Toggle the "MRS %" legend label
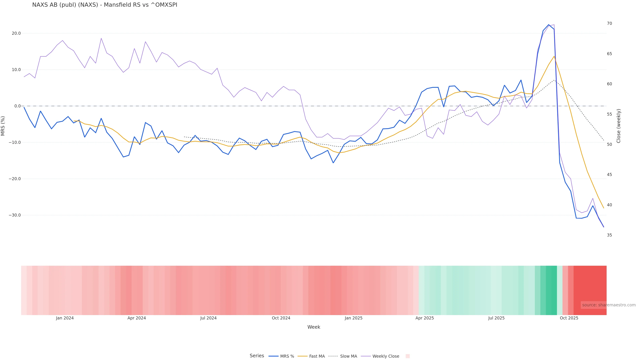644x362 pixels. click(287, 356)
